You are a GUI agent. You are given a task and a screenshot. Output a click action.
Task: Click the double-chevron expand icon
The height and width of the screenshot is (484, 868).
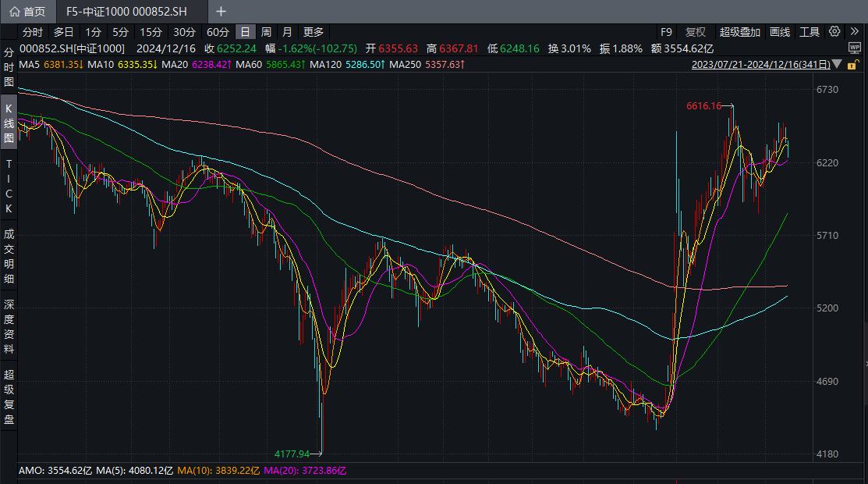(856, 32)
